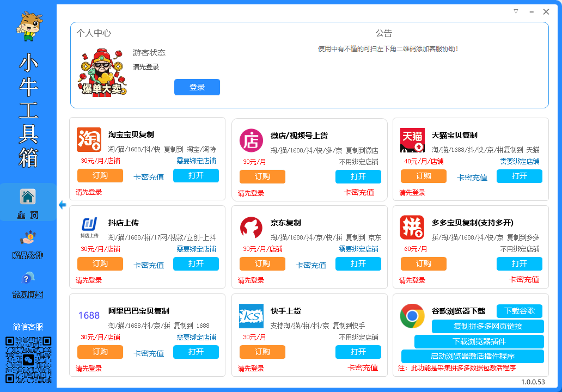Open the dropdown arrow in the title bar
This screenshot has width=562, height=392.
click(515, 11)
